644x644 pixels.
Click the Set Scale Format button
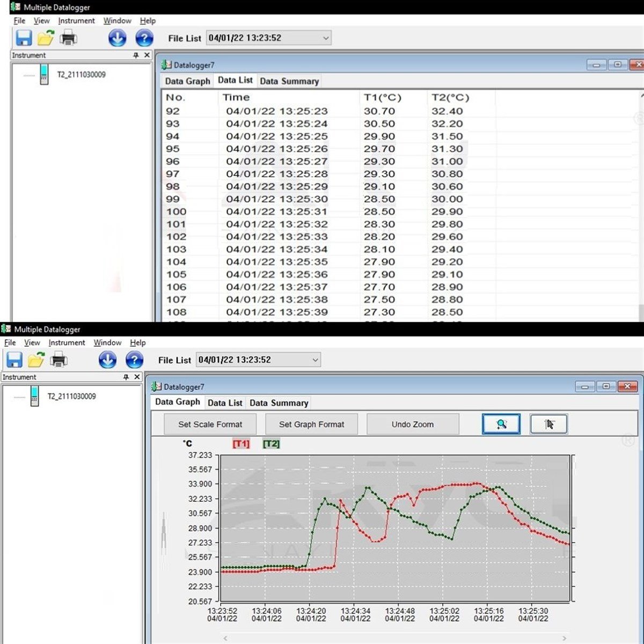tap(210, 424)
